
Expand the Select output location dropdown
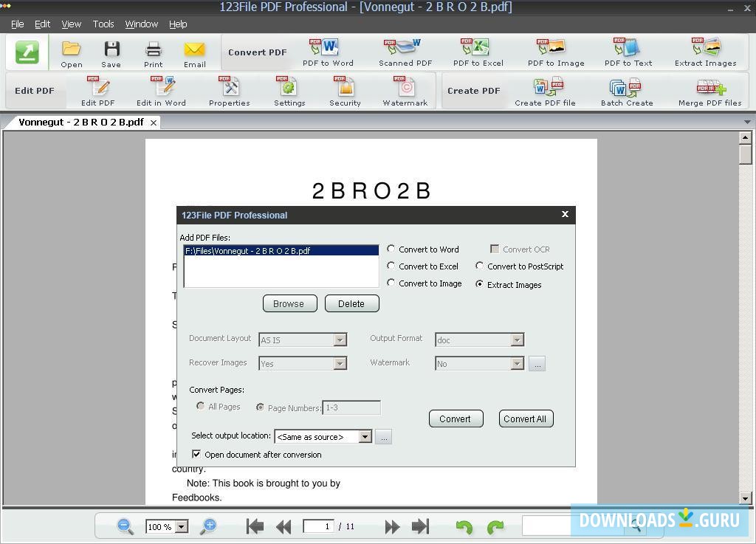[365, 436]
